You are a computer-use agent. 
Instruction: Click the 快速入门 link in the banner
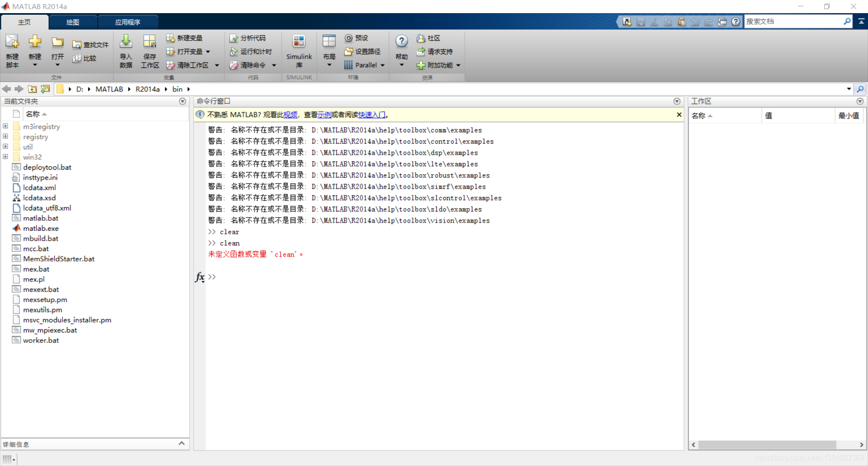372,115
